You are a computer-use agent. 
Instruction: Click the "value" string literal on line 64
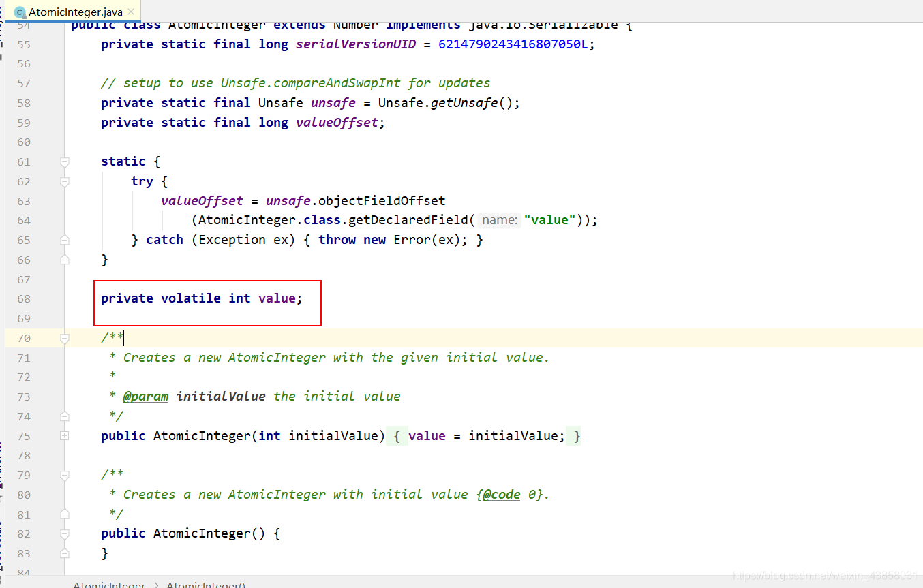pyautogui.click(x=550, y=220)
